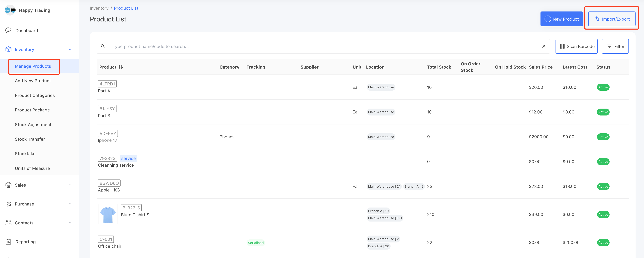Expand the Purchase menu chevron
The width and height of the screenshot is (644, 258).
click(70, 204)
